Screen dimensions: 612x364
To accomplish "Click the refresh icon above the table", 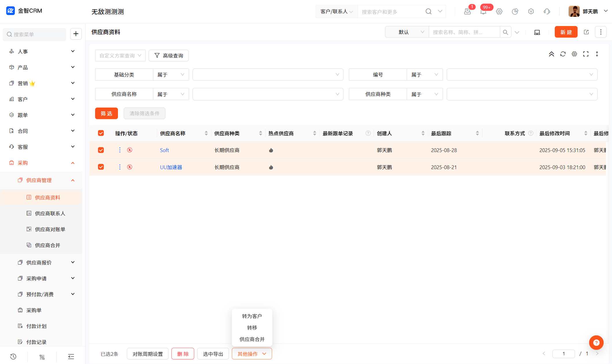I will point(563,54).
